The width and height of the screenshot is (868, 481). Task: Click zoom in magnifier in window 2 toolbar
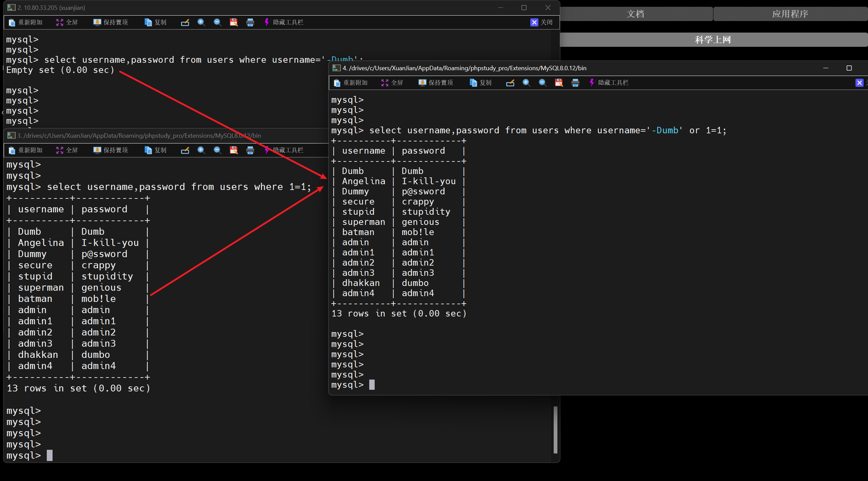pos(201,22)
